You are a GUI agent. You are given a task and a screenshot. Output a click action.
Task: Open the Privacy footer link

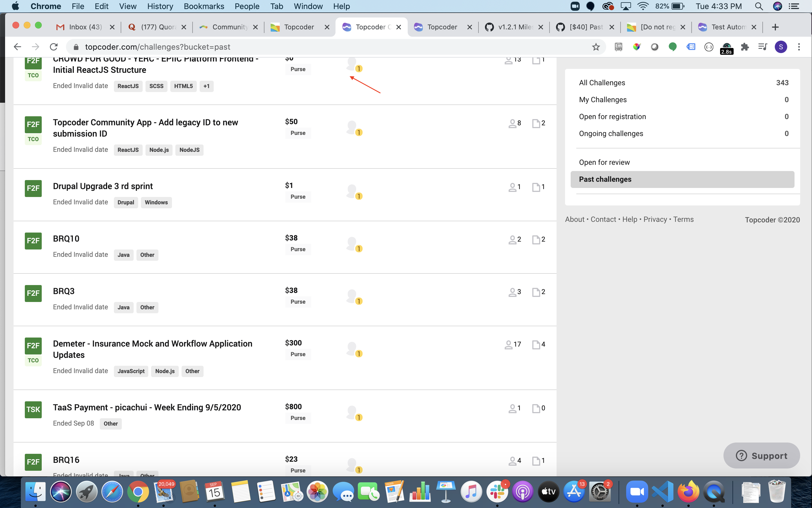(x=655, y=219)
